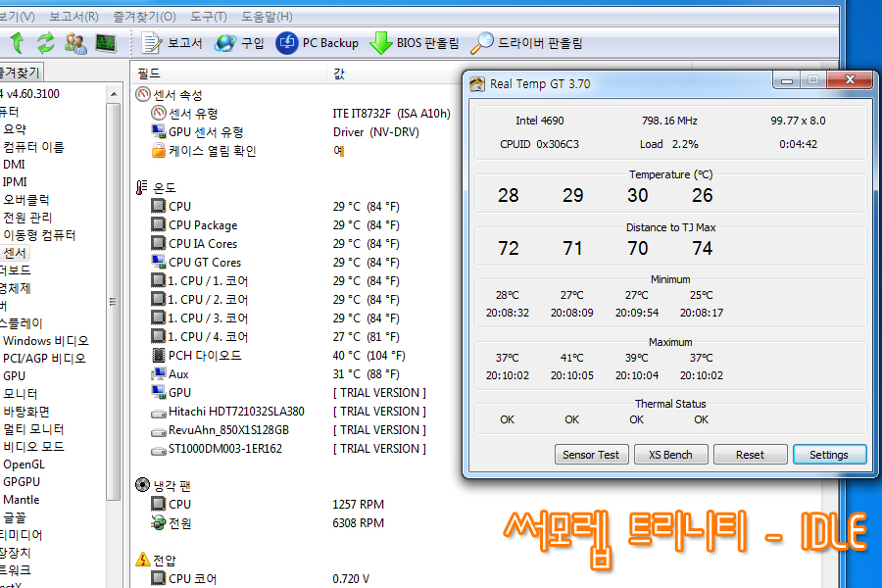
Task: Select 글꼴 in the sidebar tree
Action: click(x=15, y=517)
